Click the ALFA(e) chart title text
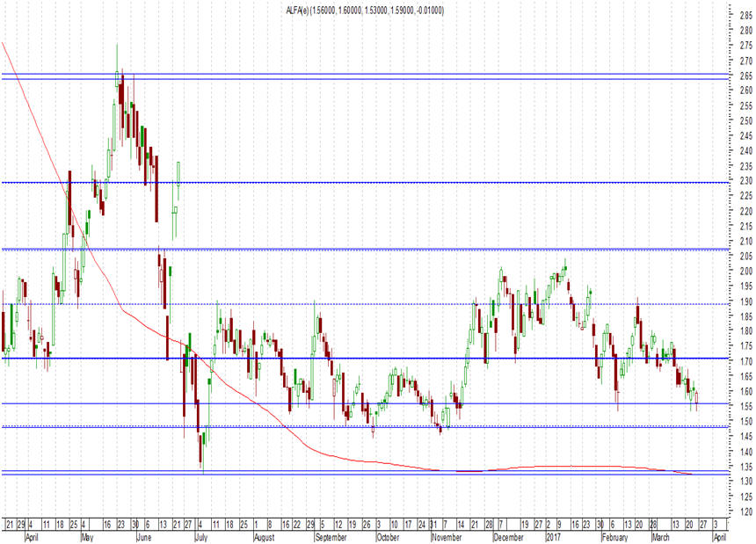The width and height of the screenshot is (756, 544). [x=365, y=11]
